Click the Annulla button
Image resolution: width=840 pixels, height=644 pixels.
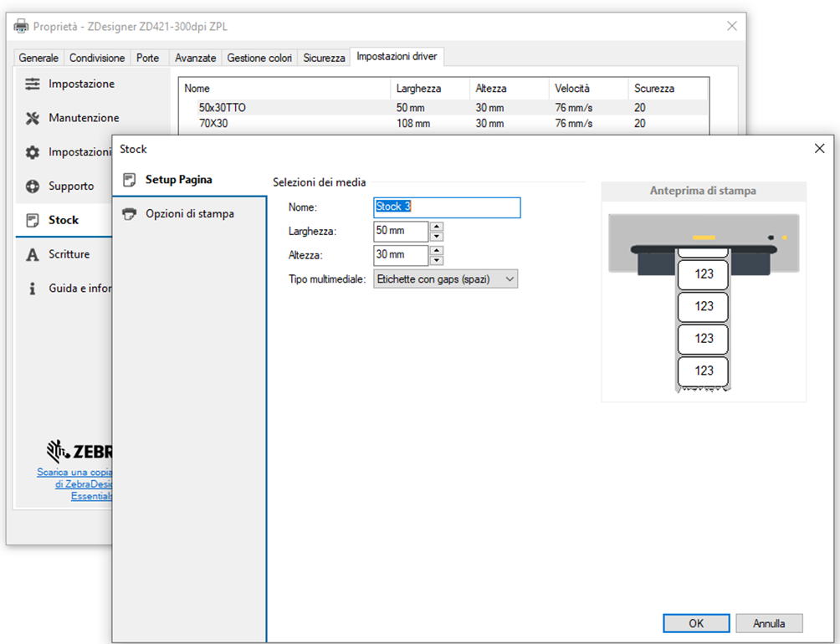pyautogui.click(x=769, y=623)
